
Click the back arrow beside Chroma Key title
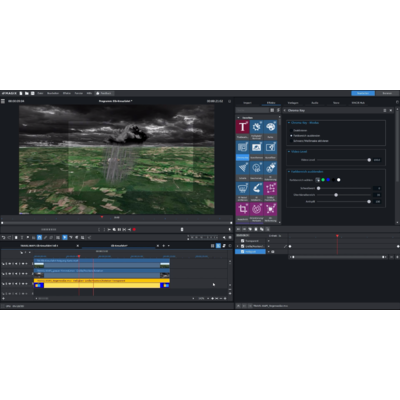(285, 110)
